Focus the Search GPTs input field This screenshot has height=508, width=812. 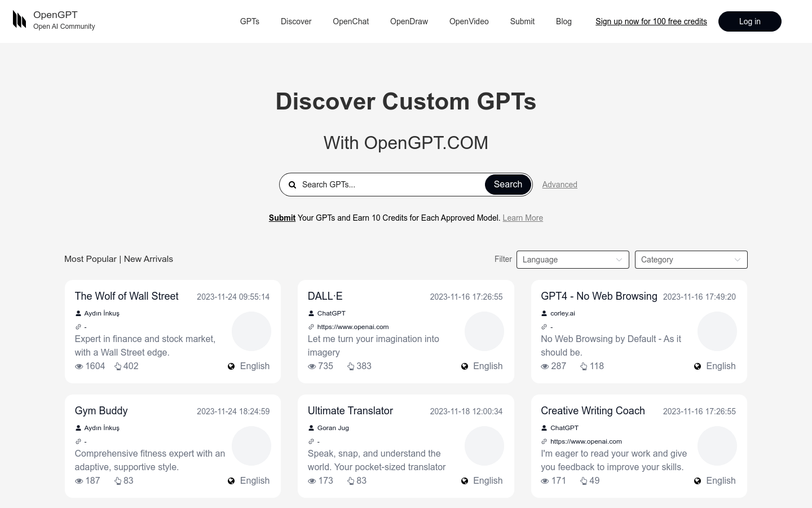click(x=392, y=185)
